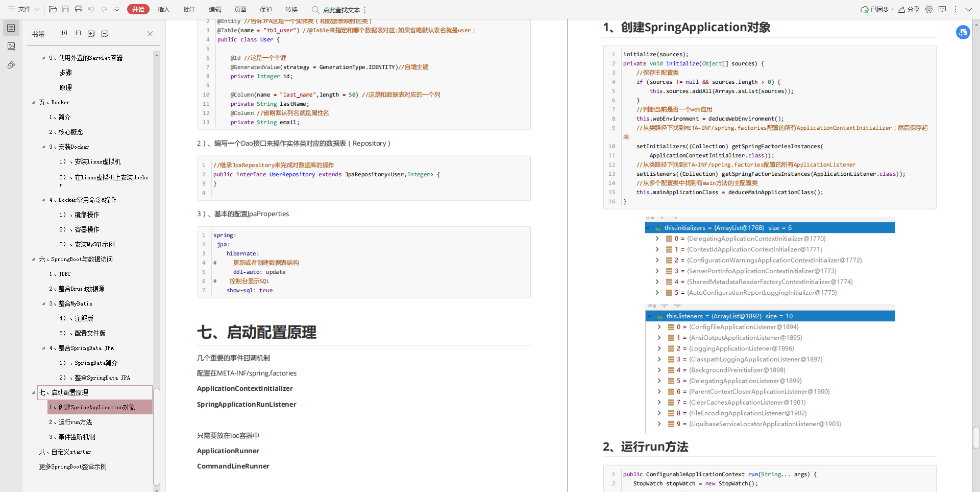Click the print icon
This screenshot has width=980, height=492.
(79, 9)
